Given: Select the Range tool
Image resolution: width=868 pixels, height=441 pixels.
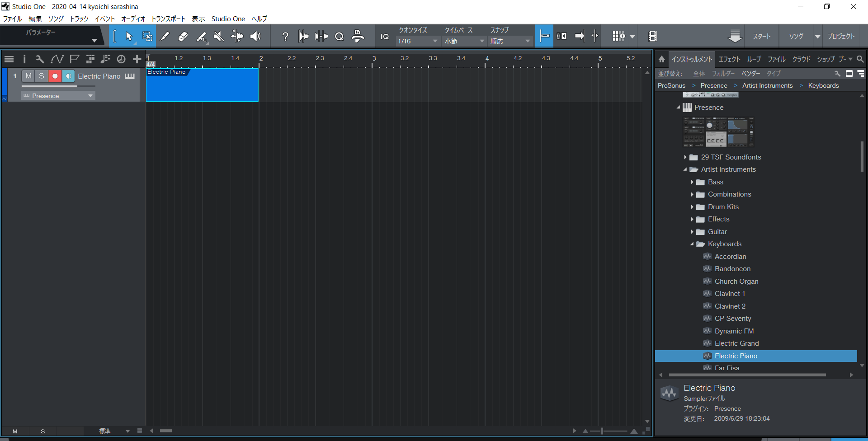Looking at the screenshot, I should [x=147, y=37].
